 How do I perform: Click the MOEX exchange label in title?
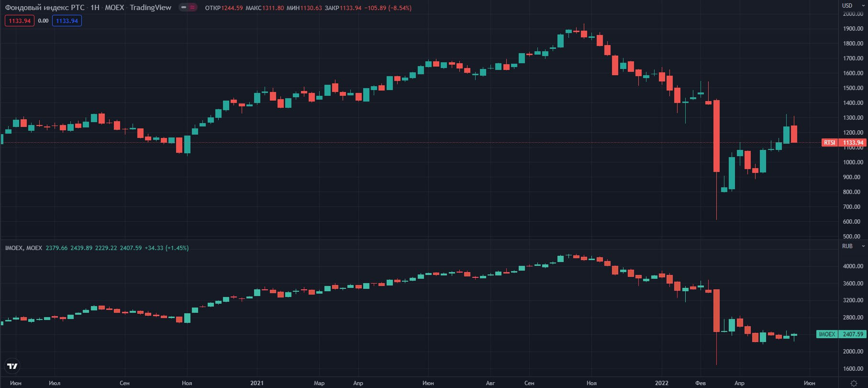(114, 8)
